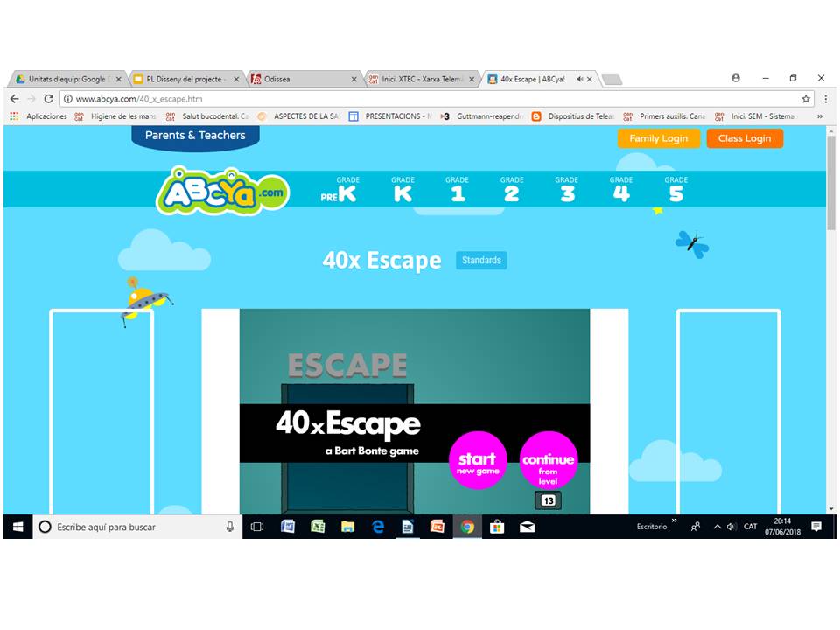Reload the page with the refresh icon
The width and height of the screenshot is (840, 630).
pyautogui.click(x=48, y=99)
